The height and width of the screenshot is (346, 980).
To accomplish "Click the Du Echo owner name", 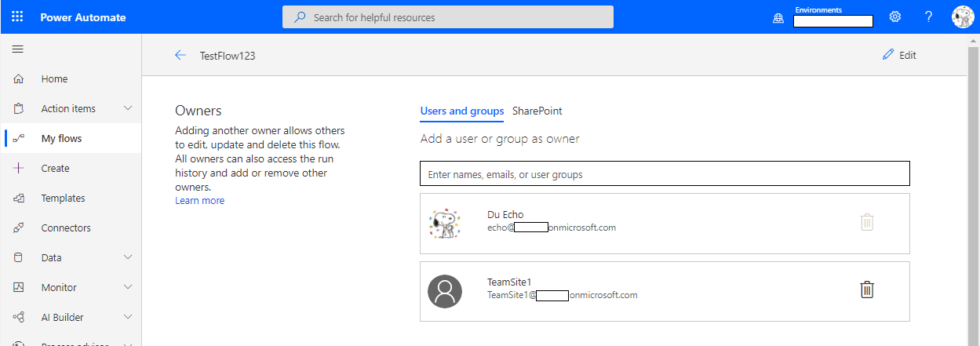I will click(505, 215).
